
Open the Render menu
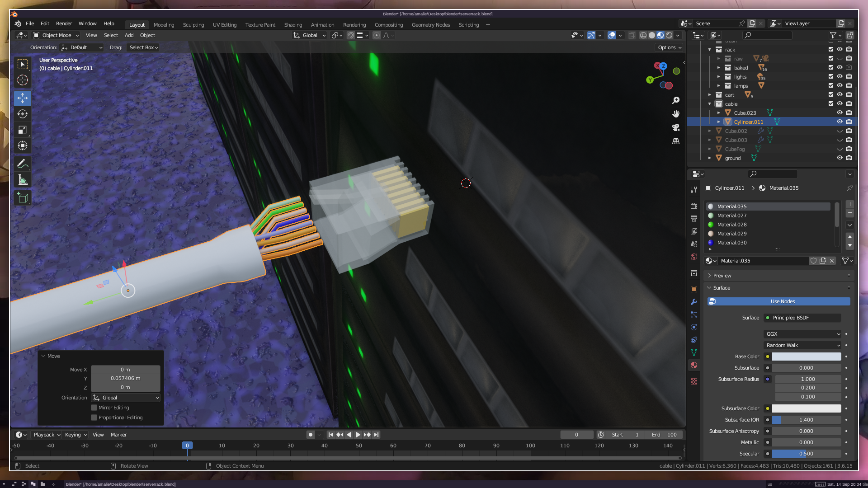tap(64, 23)
